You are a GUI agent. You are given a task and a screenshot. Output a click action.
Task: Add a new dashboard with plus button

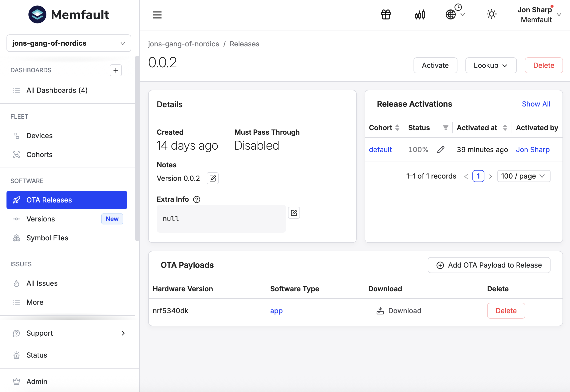click(x=116, y=70)
